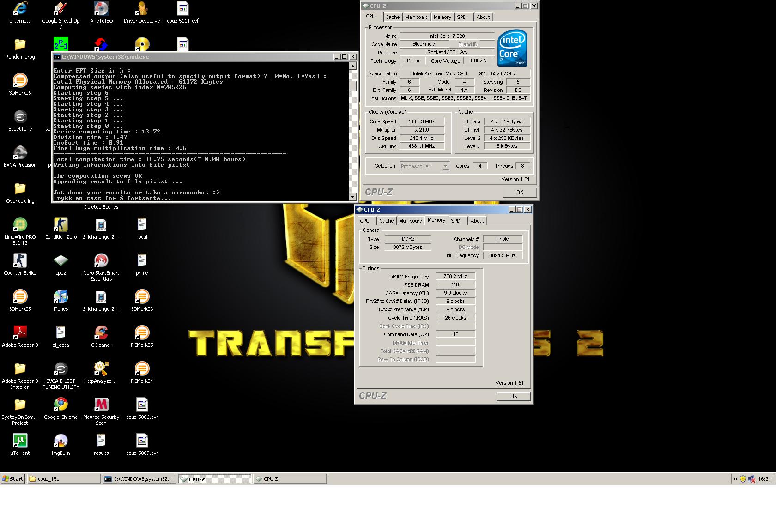
Task: Click the taskbar clock showing 16:34
Action: (x=764, y=479)
